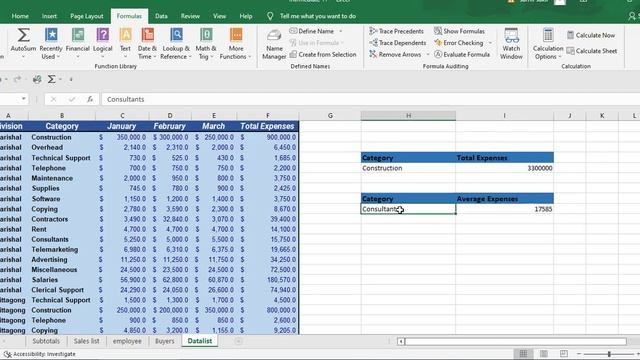640x360 pixels.
Task: Customize Quick Access Toolbar dropdown
Action: (x=71, y=80)
